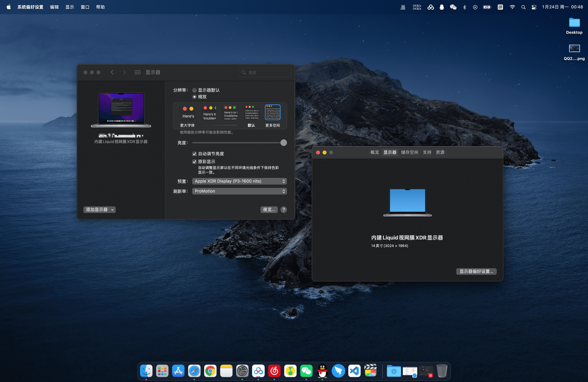Screen dimensions: 588x382
Task: Launch Google Chrome from the Dock
Action: coord(210,371)
